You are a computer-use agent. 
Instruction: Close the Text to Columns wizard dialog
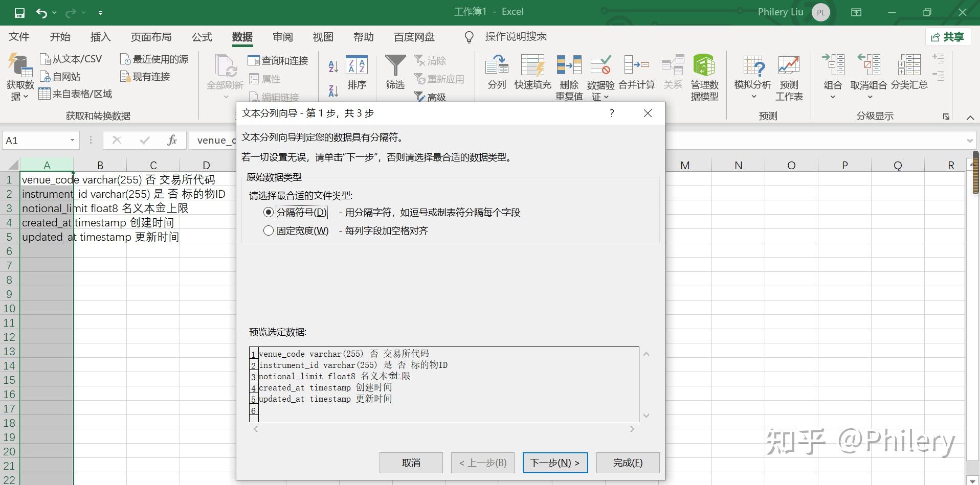648,113
